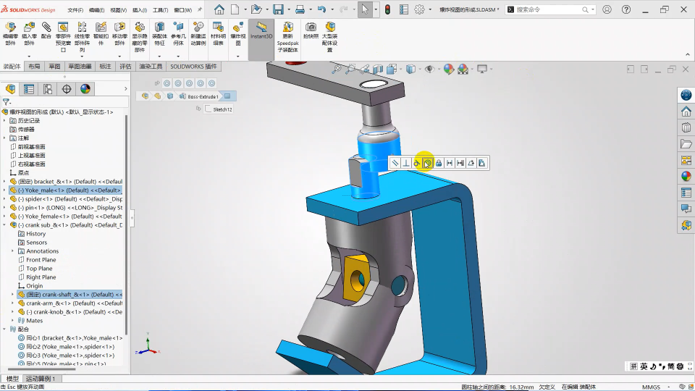Click the Home icon in title bar
Image resolution: width=695 pixels, height=391 pixels.
pyautogui.click(x=219, y=9)
